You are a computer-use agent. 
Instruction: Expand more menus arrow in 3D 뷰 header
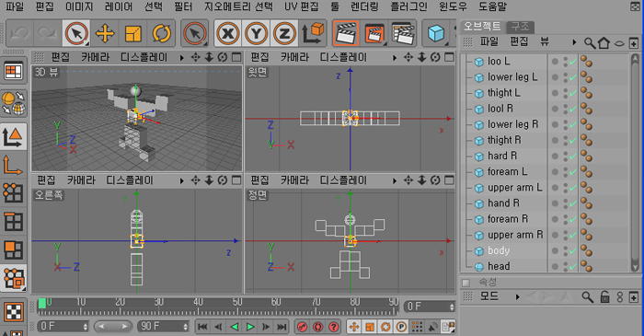181,57
